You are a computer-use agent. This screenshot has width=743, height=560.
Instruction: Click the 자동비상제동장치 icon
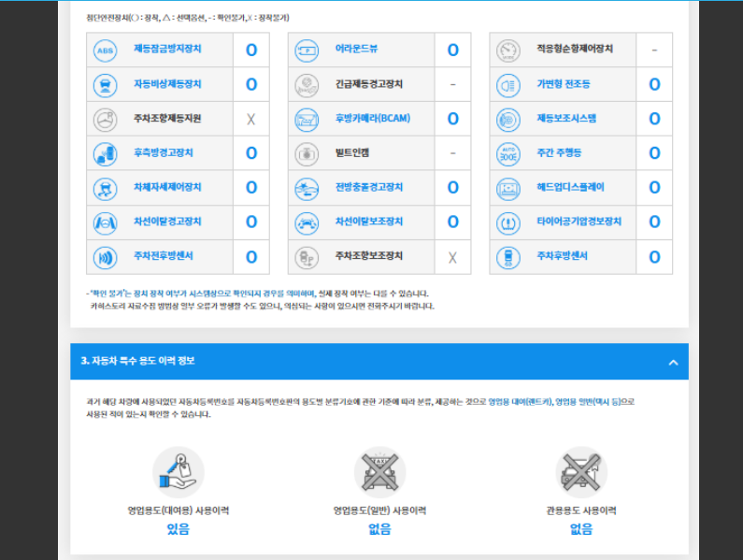tap(106, 85)
